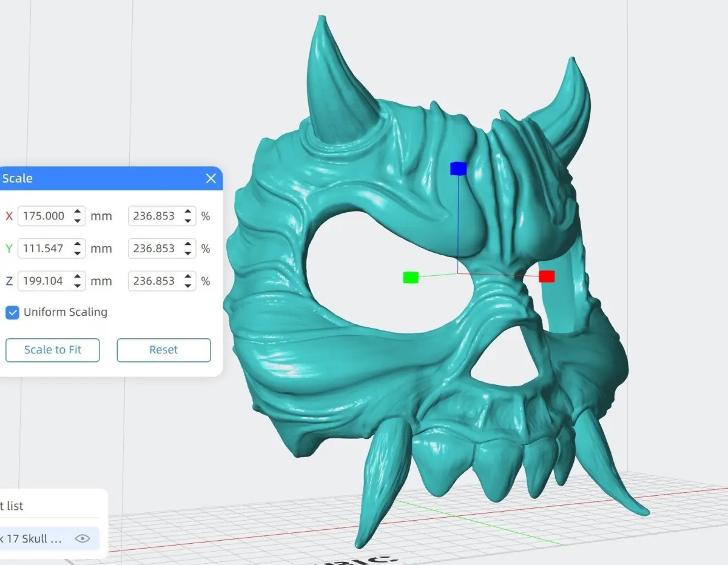The height and width of the screenshot is (565, 728).
Task: Select the Skull item in object list
Action: point(49,538)
